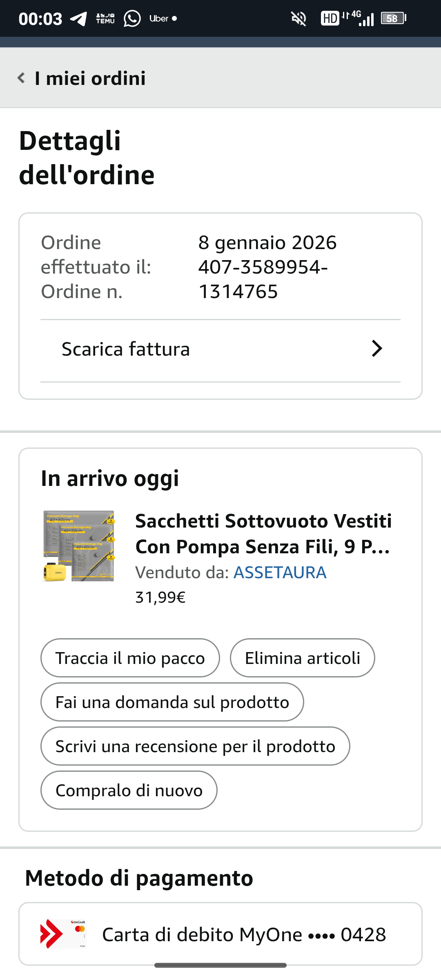Tap the vacuum bags product thumbnail

[79, 546]
